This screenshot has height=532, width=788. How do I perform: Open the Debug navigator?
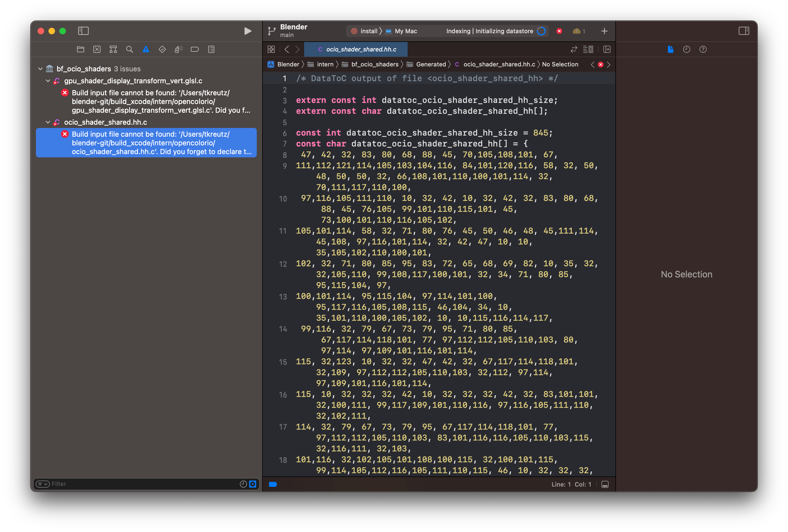click(x=178, y=49)
